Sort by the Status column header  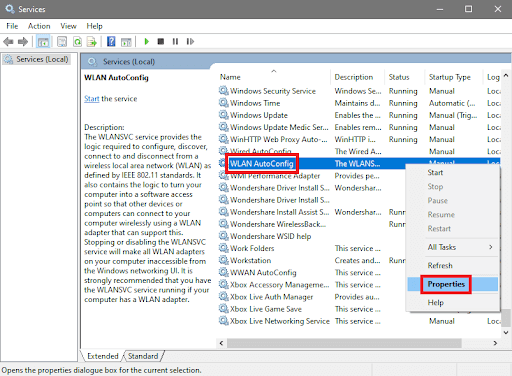click(405, 77)
